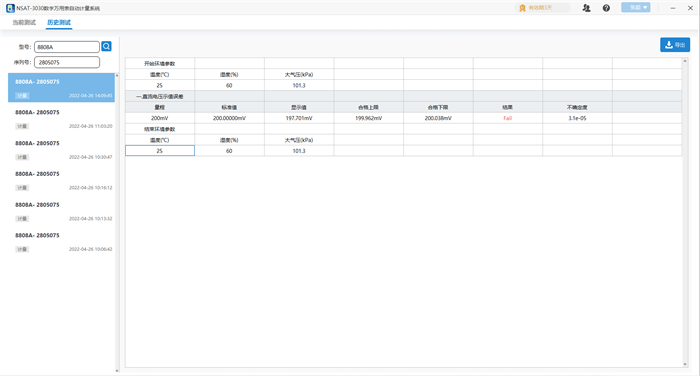The image size is (700, 376).
Task: Click the results table scroll-down arrow
Action: click(685, 364)
